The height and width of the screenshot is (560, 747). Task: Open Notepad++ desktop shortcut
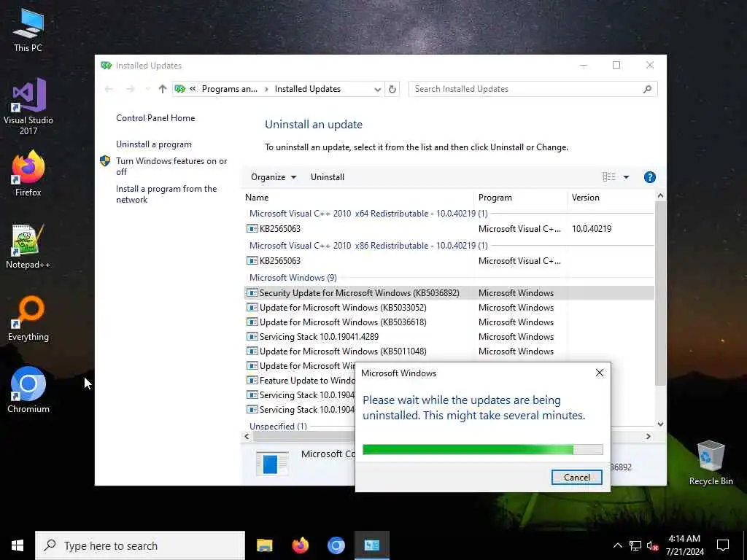(x=28, y=246)
